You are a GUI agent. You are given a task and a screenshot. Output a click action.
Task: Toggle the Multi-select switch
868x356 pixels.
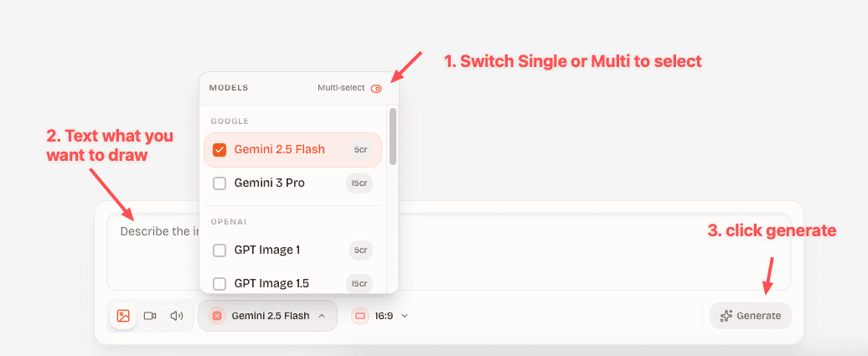point(376,89)
